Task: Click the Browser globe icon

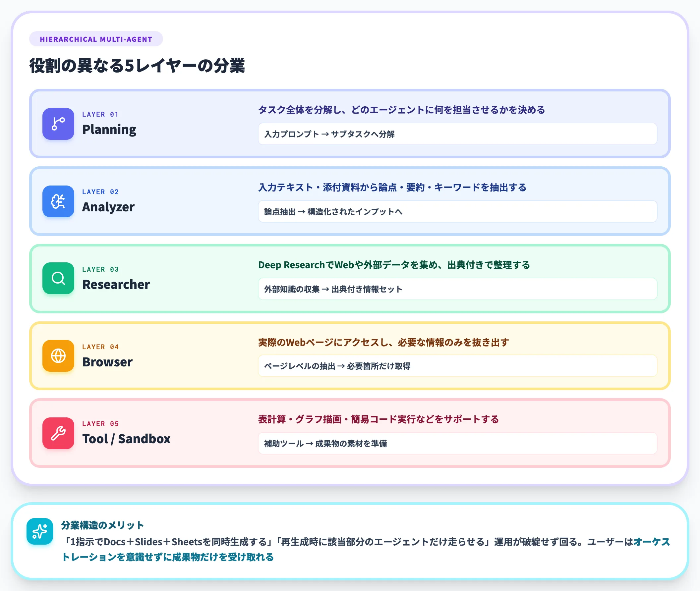Action: (x=58, y=356)
